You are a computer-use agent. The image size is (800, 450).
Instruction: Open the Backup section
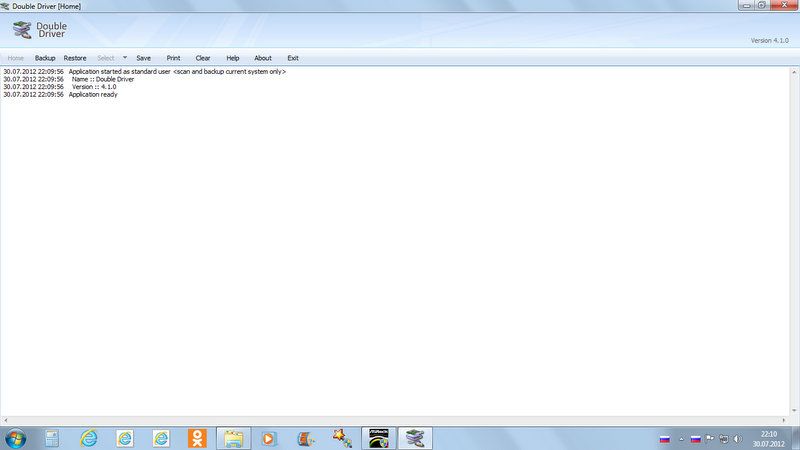(45, 58)
